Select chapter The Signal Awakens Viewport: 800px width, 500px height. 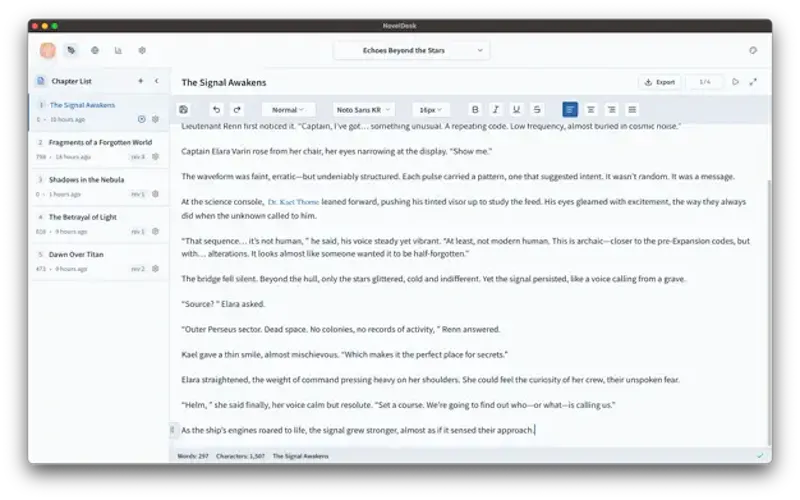click(x=99, y=112)
